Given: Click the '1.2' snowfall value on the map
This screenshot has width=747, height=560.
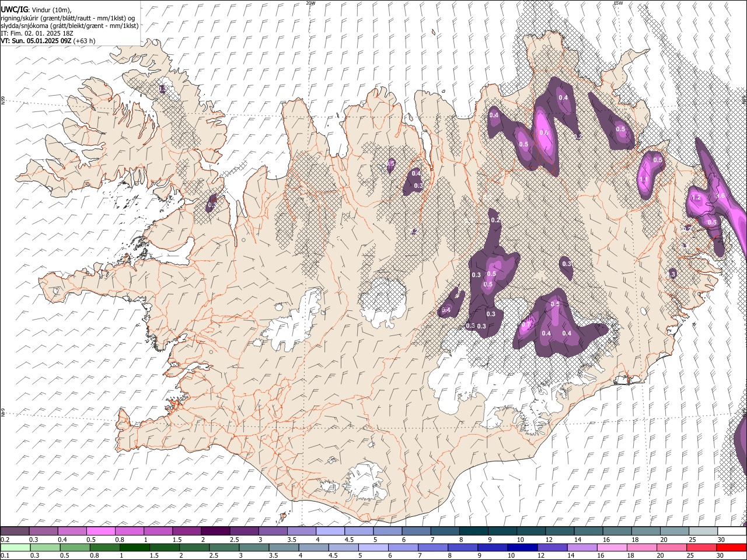Looking at the screenshot, I should [696, 198].
